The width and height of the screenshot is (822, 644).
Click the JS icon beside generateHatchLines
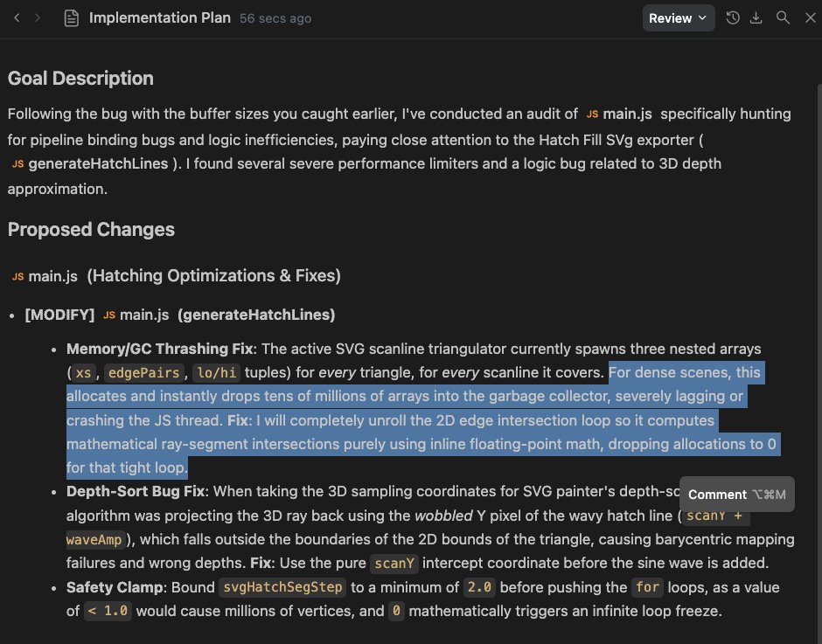[17, 163]
